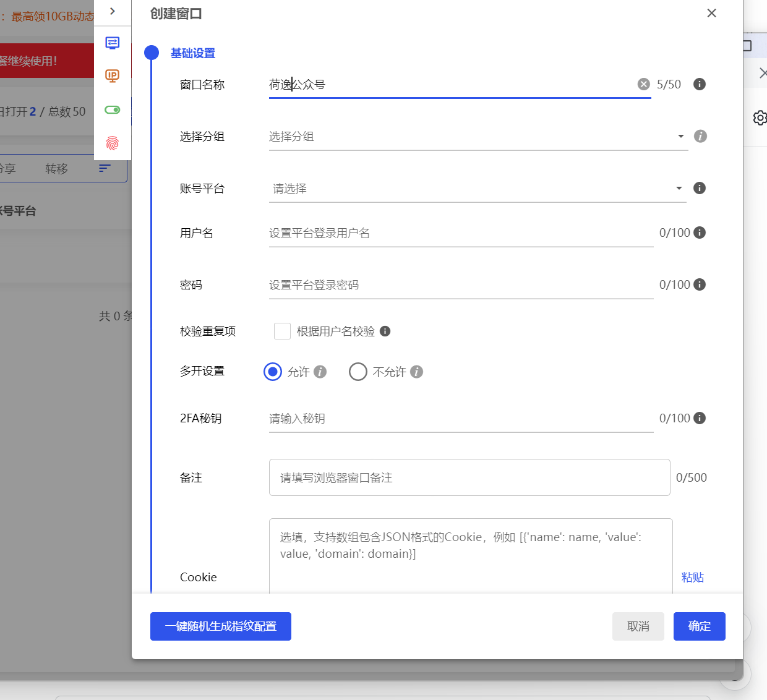767x700 pixels.
Task: Click the sort filter icon beside 转移
Action: pyautogui.click(x=105, y=168)
